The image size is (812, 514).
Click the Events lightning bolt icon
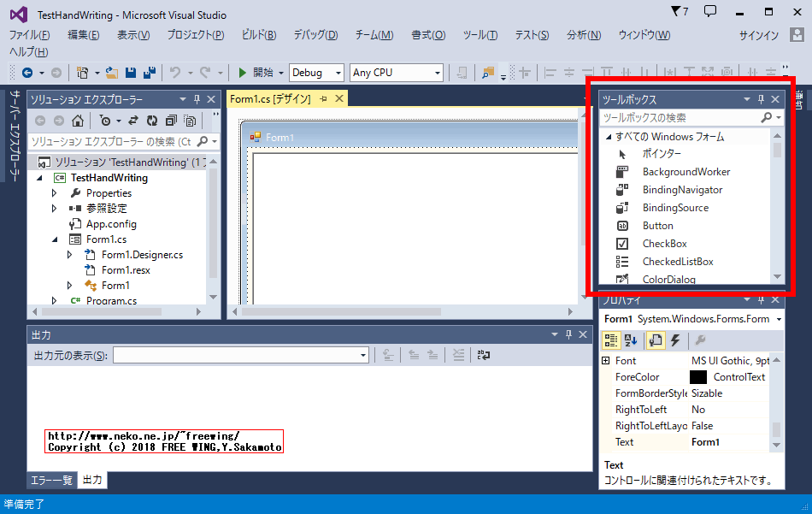coord(674,340)
